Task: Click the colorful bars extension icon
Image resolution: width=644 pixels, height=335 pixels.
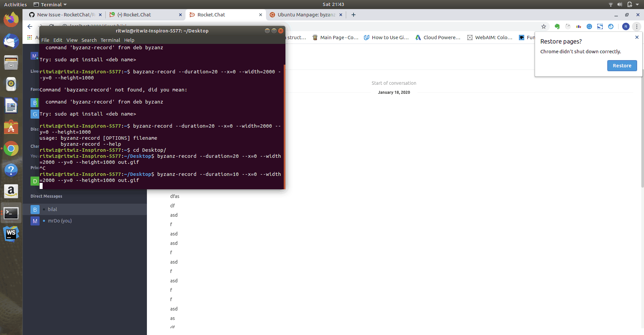Action: pos(579,26)
